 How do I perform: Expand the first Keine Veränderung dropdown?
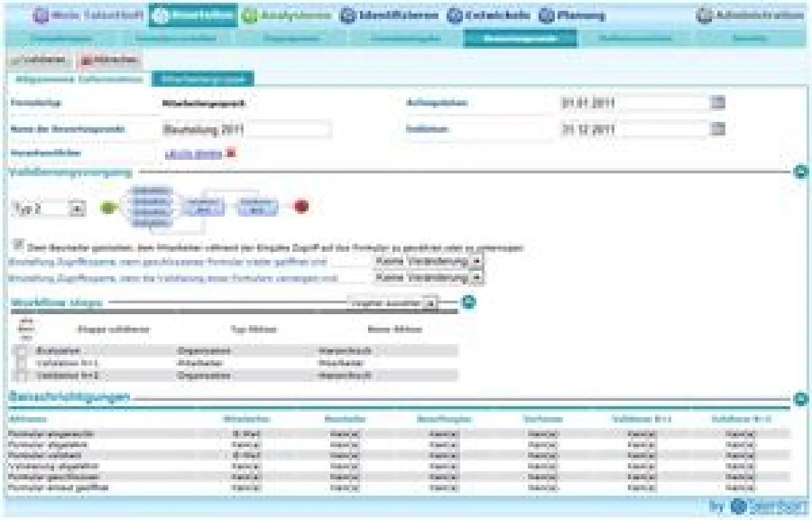pos(477,261)
